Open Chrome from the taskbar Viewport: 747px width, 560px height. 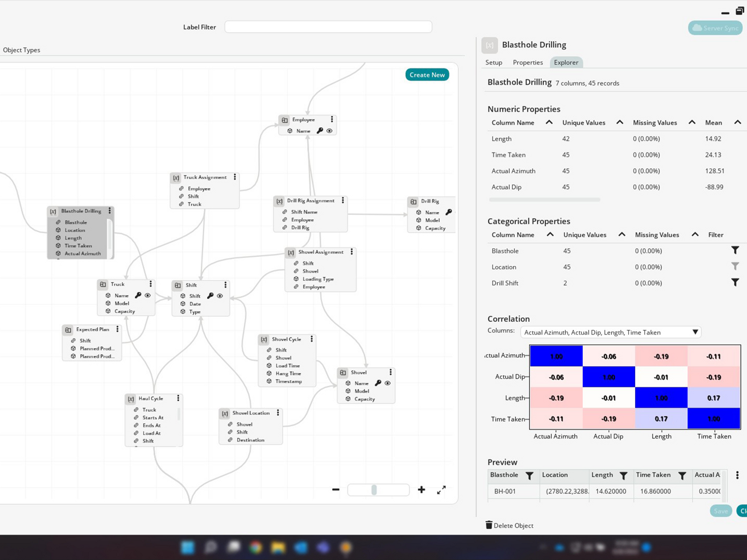point(256,547)
